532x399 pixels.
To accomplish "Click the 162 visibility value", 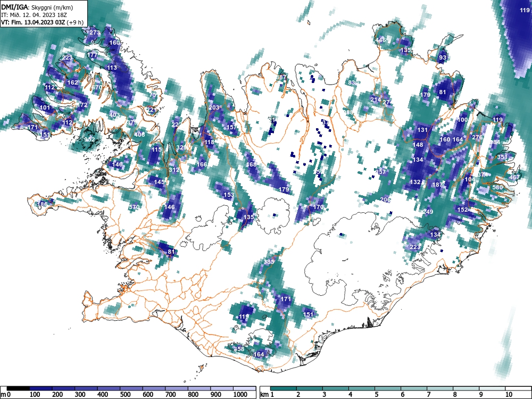I will click(72, 82).
